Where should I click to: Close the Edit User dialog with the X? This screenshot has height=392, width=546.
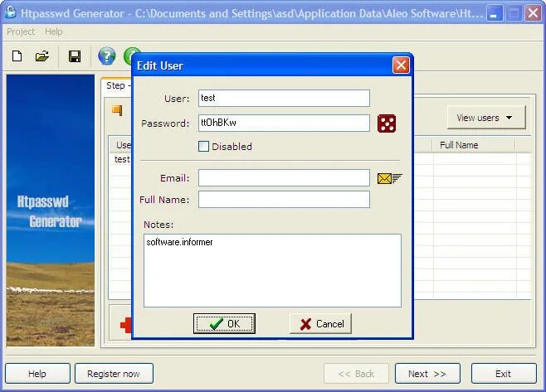tap(401, 65)
